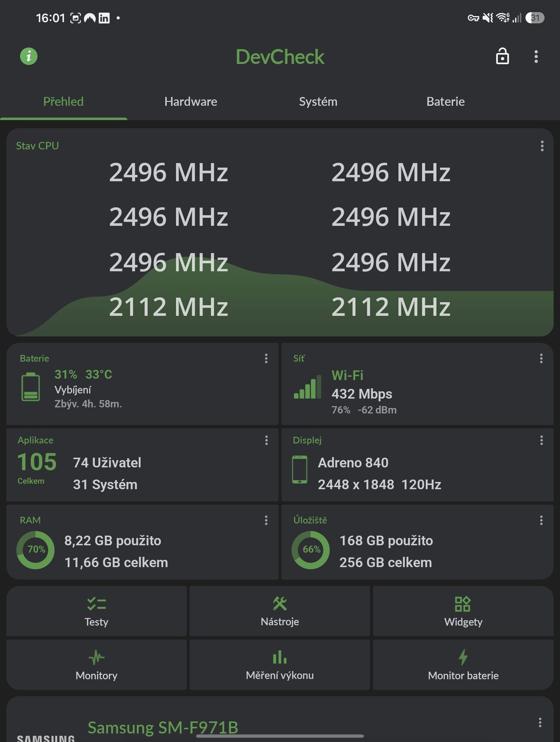Tap 168 GB použito storage value
The width and height of the screenshot is (560, 742).
coord(386,541)
